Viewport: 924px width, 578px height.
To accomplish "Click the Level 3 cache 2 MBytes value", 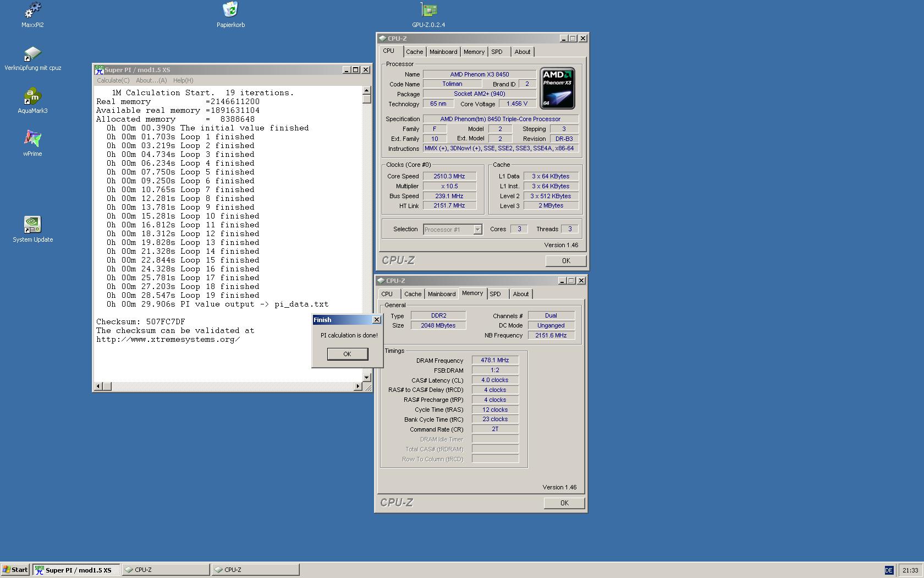I will coord(551,206).
